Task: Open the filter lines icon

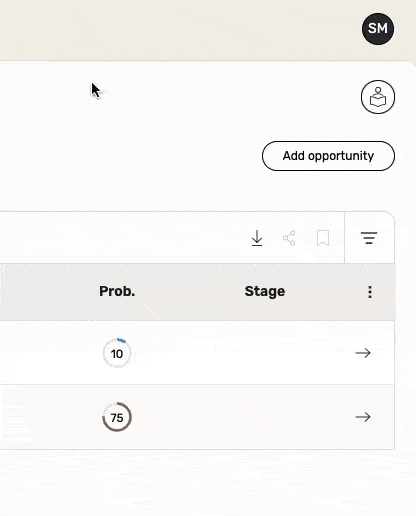Action: tap(369, 238)
